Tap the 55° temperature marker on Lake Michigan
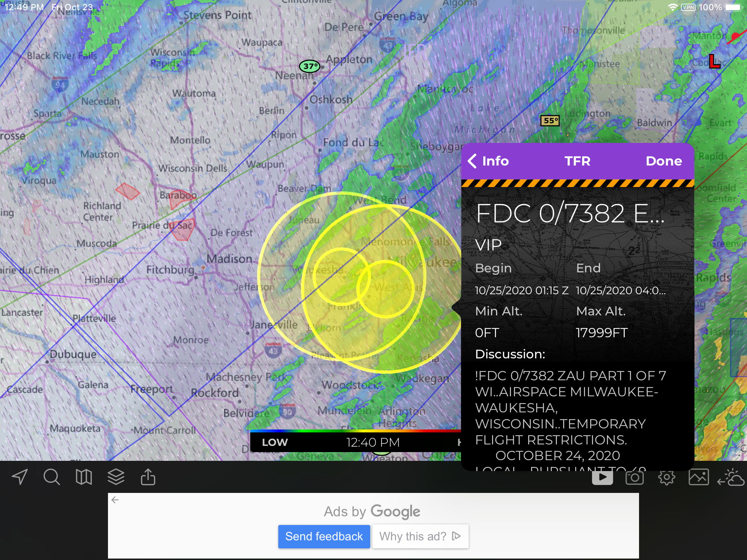This screenshot has width=747, height=560. (550, 121)
